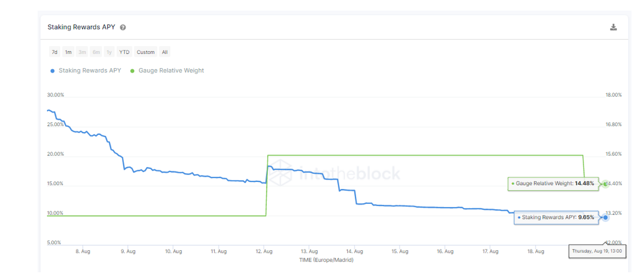The image size is (644, 279).
Task: Select the 1m time range
Action: (68, 52)
